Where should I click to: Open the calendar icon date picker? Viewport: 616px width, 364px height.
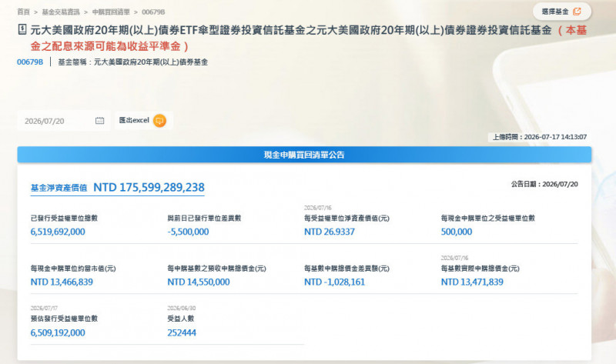[x=100, y=121]
